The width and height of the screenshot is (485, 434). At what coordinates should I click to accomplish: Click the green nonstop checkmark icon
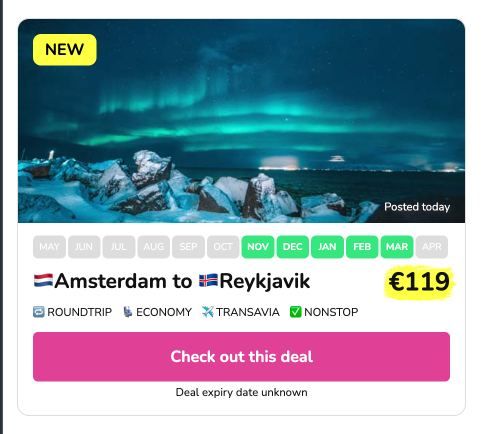(295, 312)
